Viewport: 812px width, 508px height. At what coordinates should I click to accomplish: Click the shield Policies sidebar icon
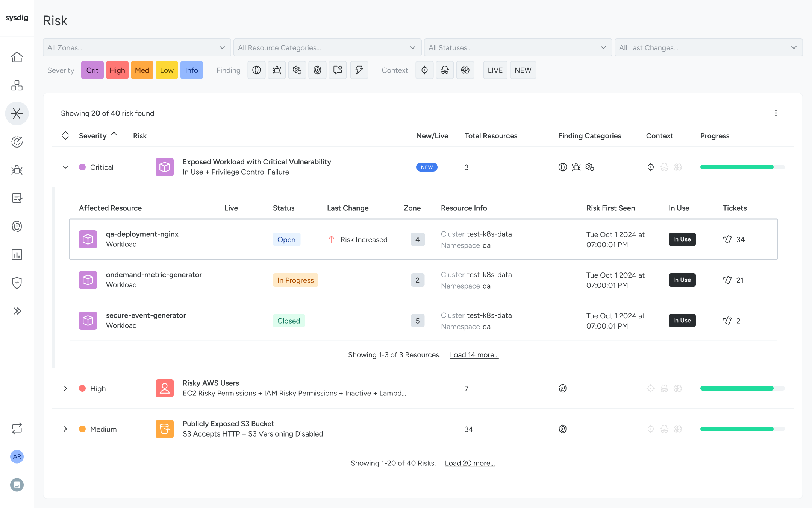coord(17,283)
